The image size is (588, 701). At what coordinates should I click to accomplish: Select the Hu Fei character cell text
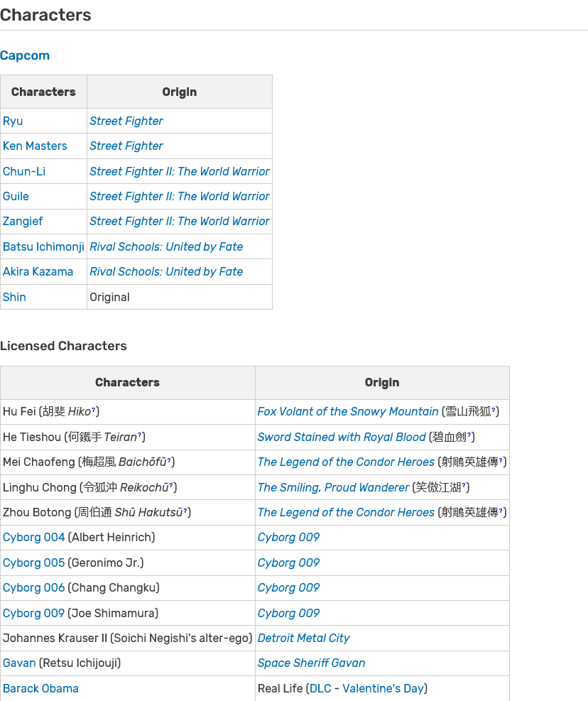point(51,412)
